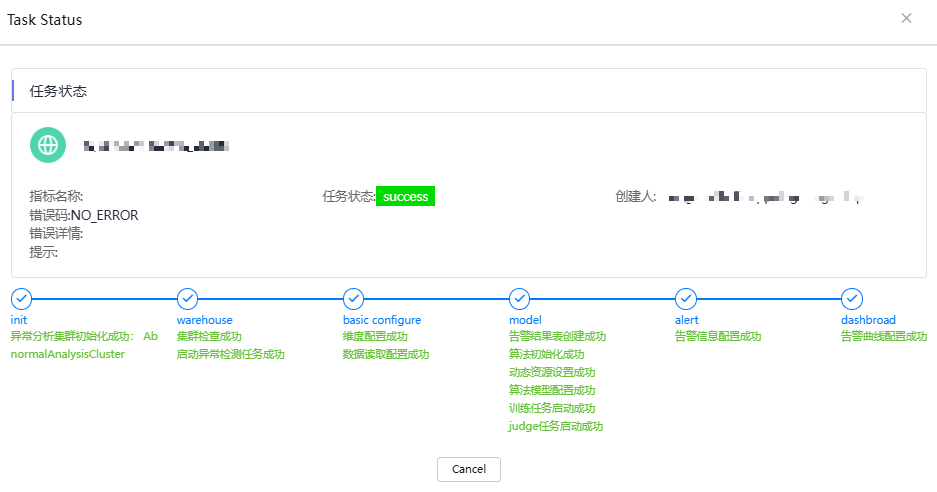Click the dashbroad step checkmark icon
This screenshot has width=937, height=492.
852,299
